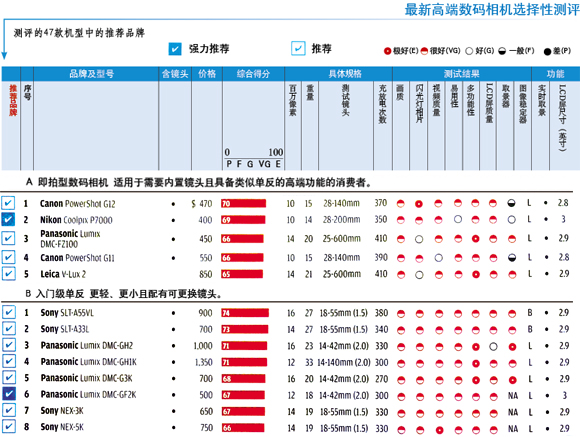The height and width of the screenshot is (437, 580).
Task: Open the Canon PowerShot G12 model name
Action: click(78, 204)
